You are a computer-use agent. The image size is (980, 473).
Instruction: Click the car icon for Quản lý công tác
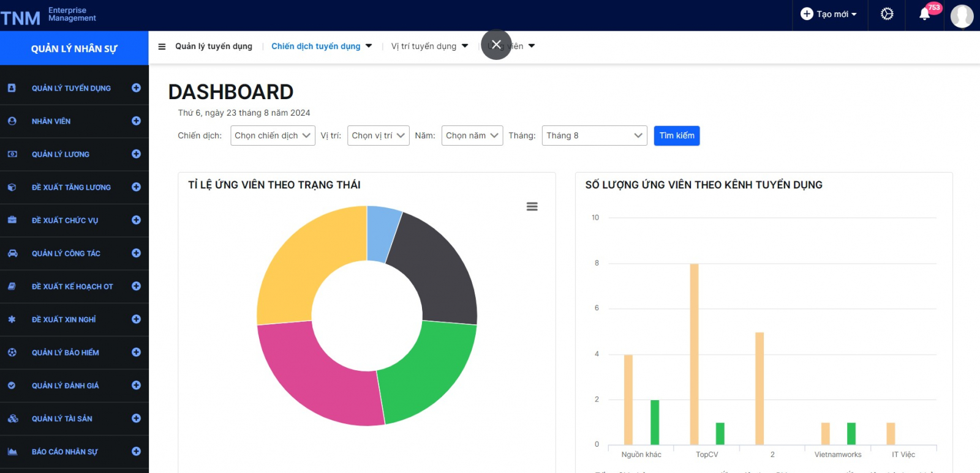(x=12, y=253)
